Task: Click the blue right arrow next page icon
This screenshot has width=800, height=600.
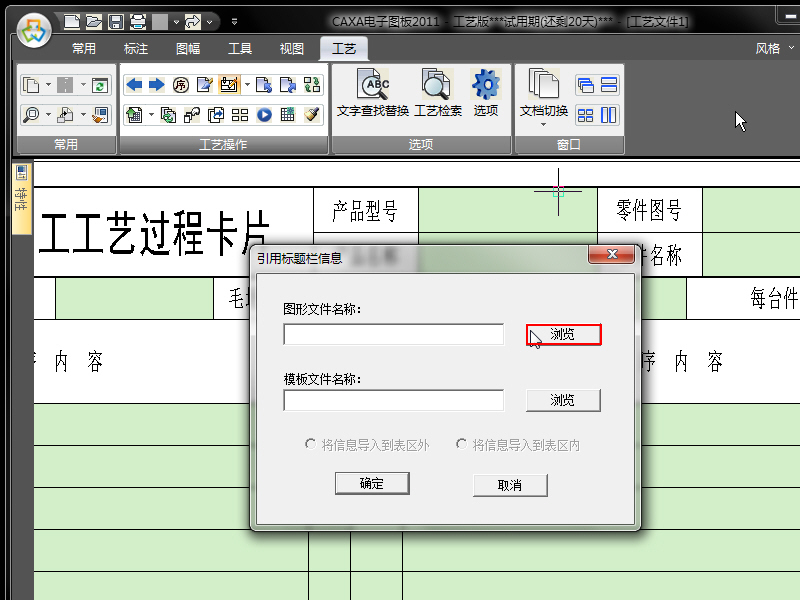Action: pos(156,85)
